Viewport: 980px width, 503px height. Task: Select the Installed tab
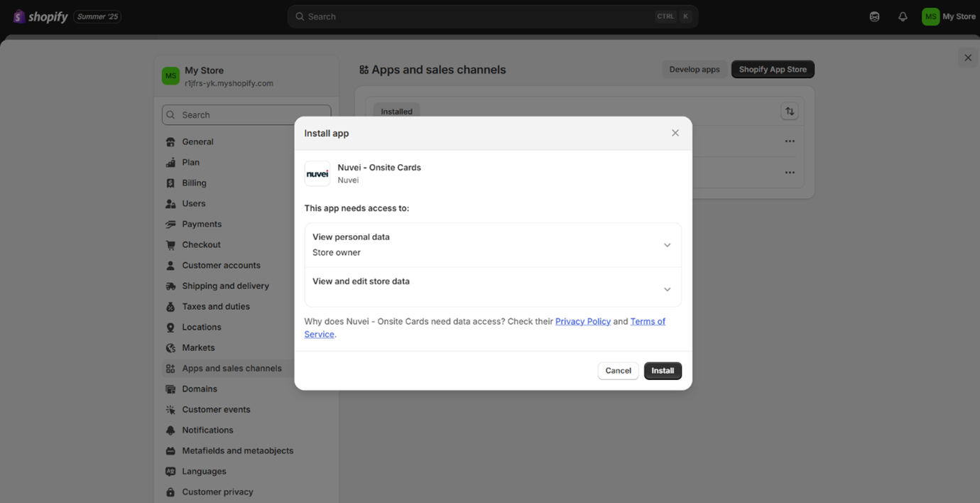point(396,112)
